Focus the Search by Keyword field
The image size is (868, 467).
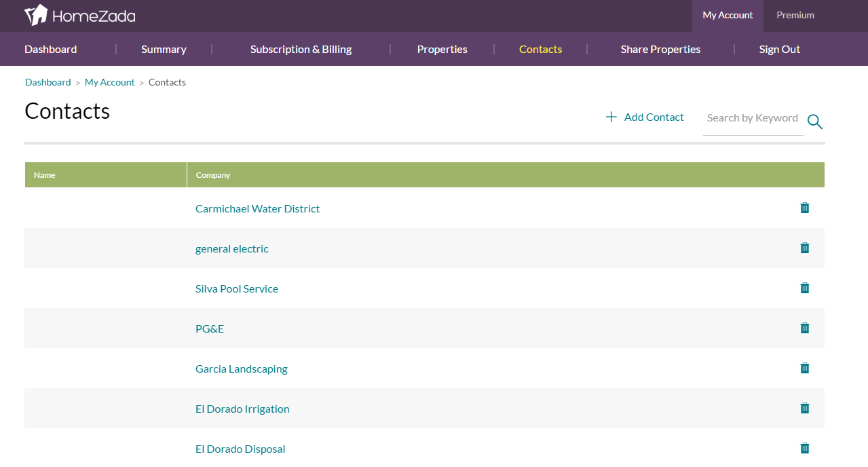click(753, 119)
